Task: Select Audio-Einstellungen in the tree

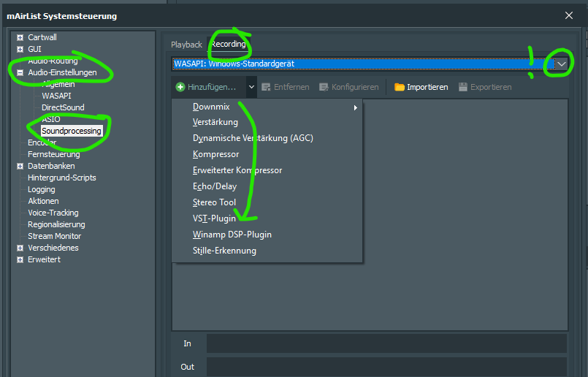Action: (62, 72)
